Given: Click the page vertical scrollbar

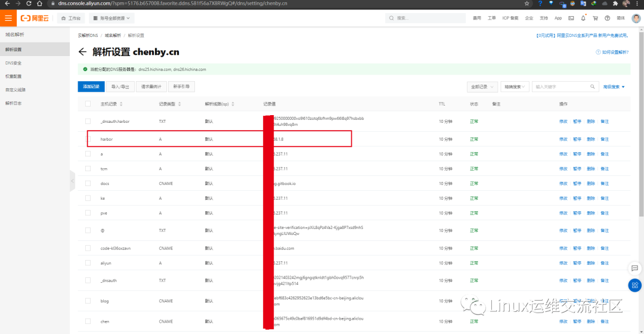Looking at the screenshot, I should pos(641,123).
